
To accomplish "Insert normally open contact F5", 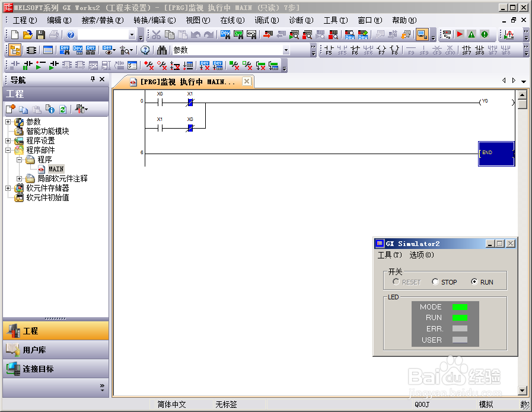I will coord(329,50).
